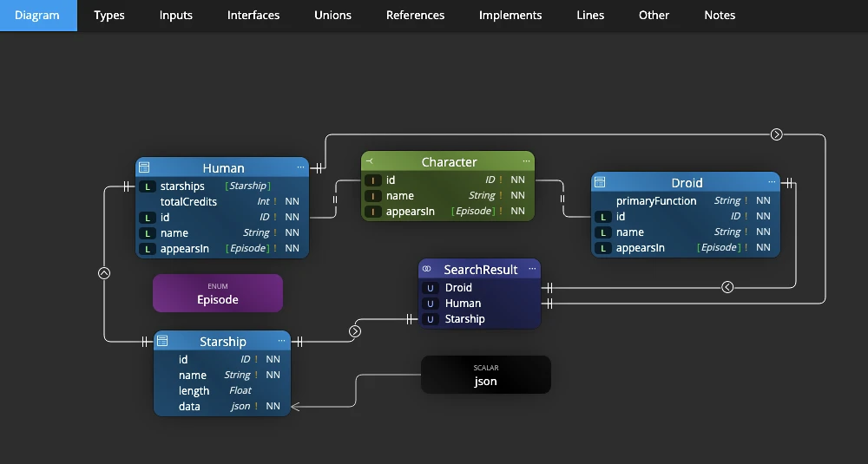Image resolution: width=868 pixels, height=464 pixels.
Task: Click the L badge beside Human starships field
Action: pyautogui.click(x=148, y=186)
